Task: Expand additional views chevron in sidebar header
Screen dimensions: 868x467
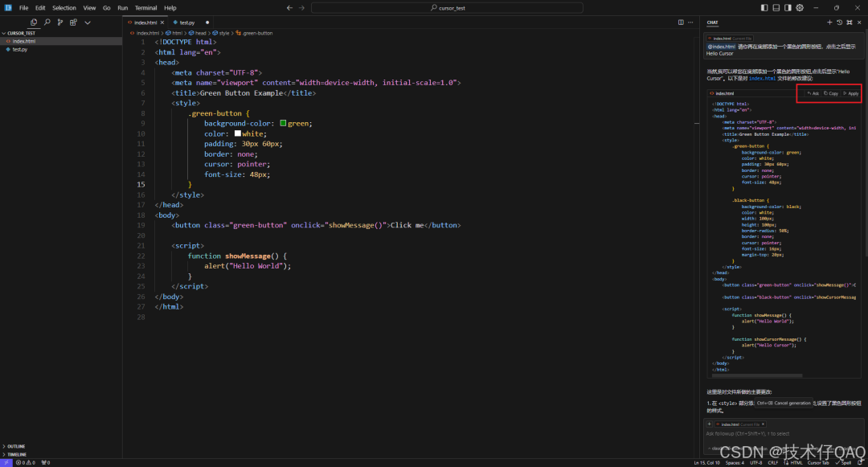Action: 88,23
